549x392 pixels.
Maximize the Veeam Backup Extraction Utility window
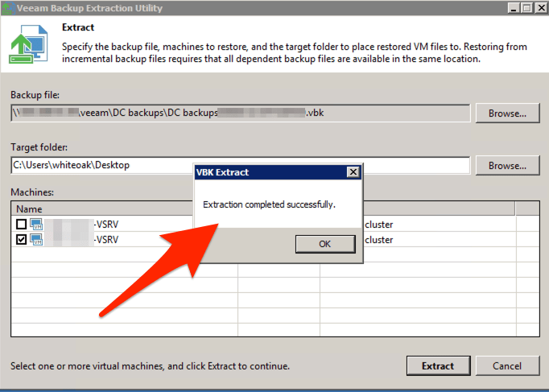[527, 8]
